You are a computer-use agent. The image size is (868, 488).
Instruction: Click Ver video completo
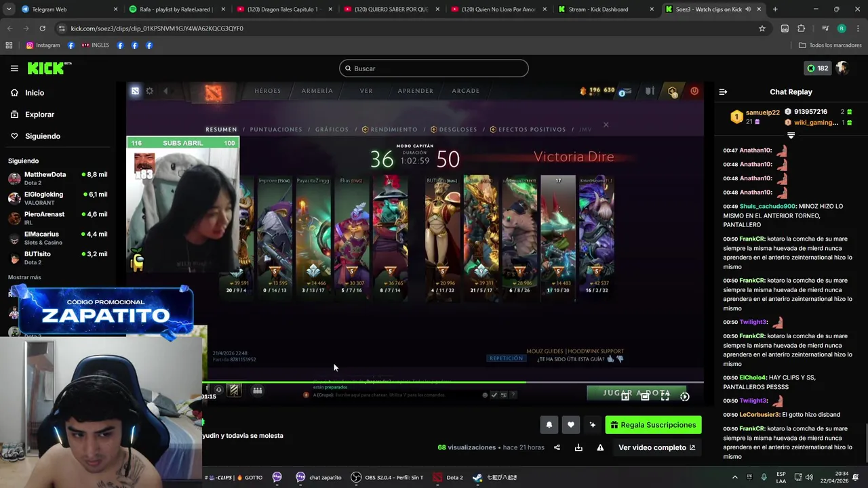[x=656, y=447]
